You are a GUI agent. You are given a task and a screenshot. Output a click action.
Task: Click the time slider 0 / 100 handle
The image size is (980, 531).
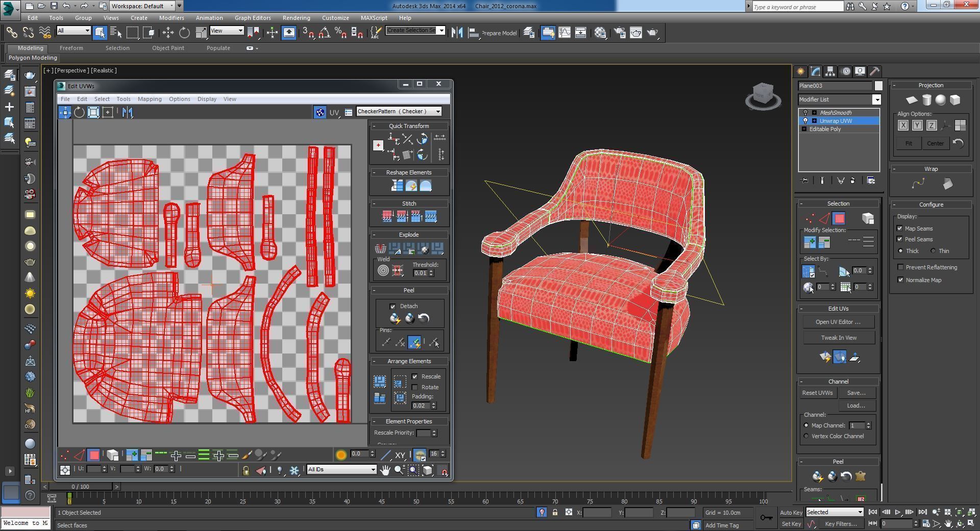[x=80, y=487]
